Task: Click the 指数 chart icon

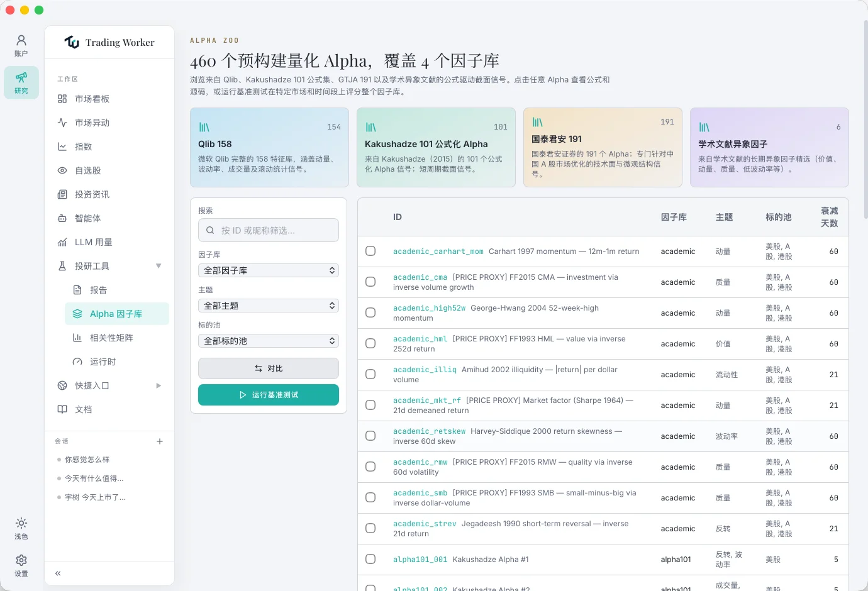Action: 62,146
